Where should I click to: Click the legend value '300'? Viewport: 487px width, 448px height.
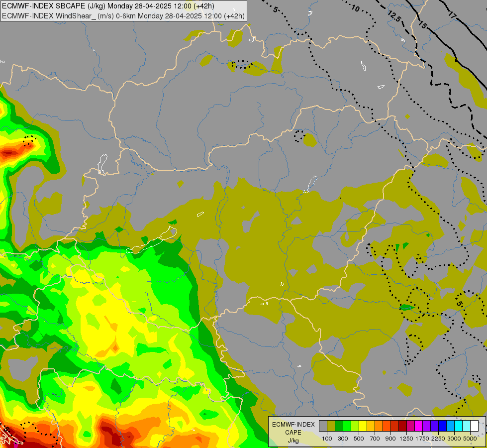pos(343,439)
